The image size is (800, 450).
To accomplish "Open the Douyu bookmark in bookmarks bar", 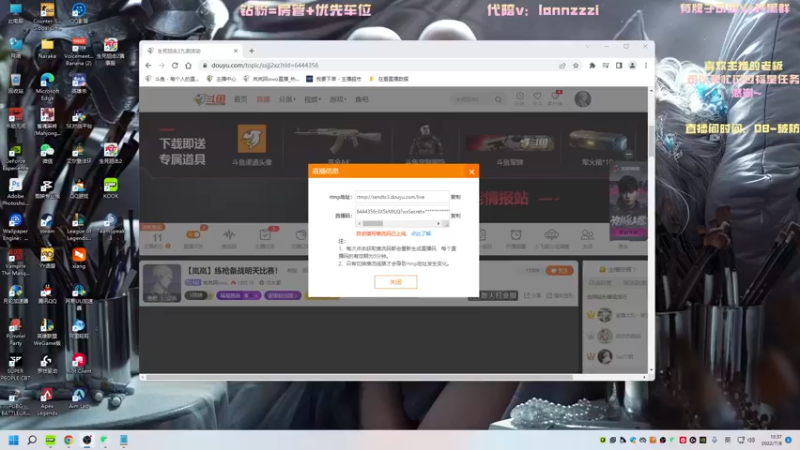I will click(x=172, y=79).
